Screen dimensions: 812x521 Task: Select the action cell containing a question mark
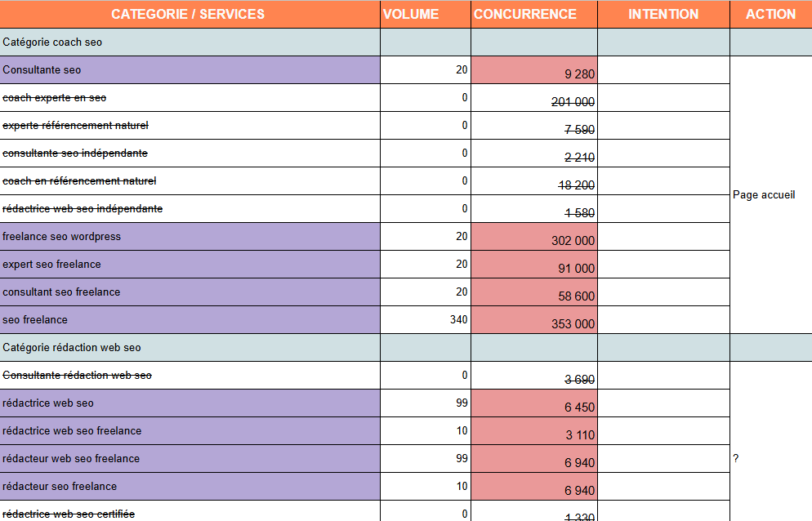tap(770, 459)
